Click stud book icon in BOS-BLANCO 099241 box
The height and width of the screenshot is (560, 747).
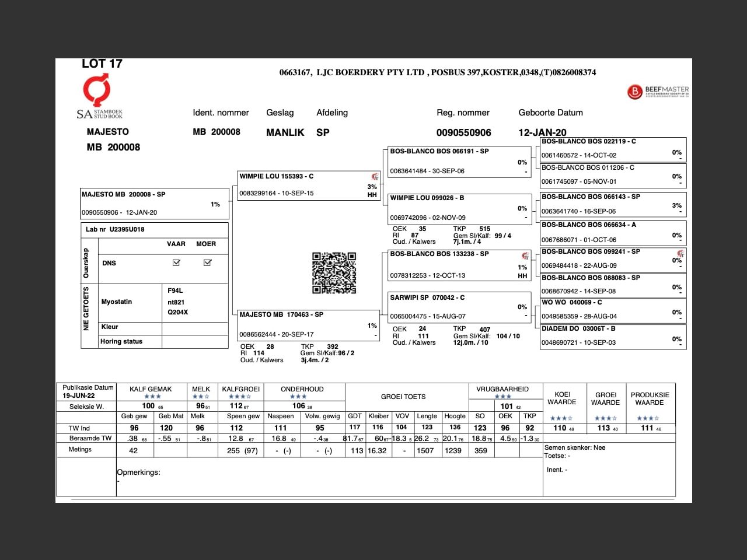pos(680,253)
